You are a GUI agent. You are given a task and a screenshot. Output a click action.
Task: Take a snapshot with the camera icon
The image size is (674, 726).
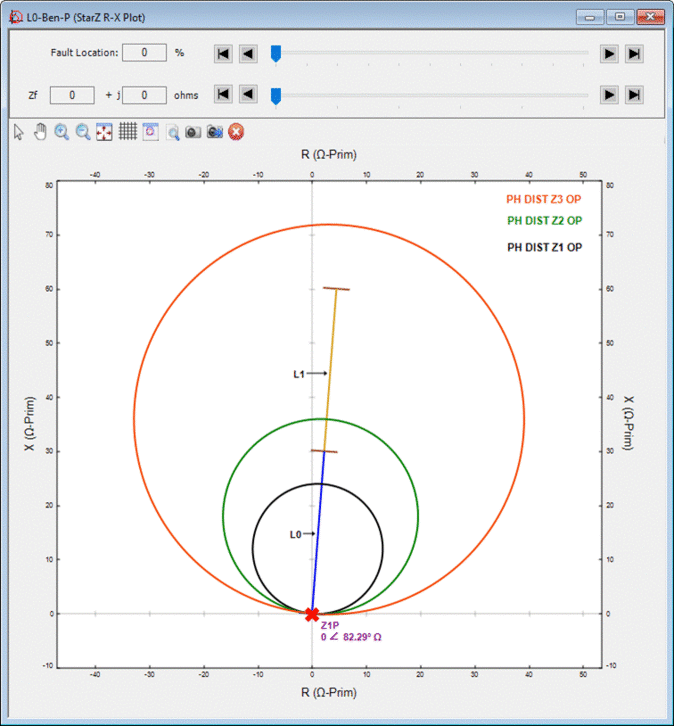(193, 131)
